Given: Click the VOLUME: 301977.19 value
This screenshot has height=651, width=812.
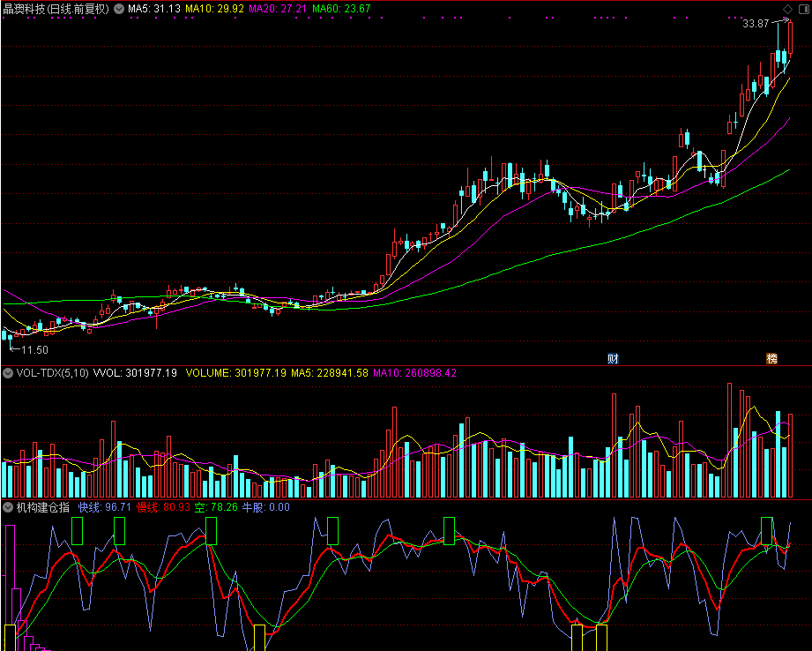Looking at the screenshot, I should pyautogui.click(x=235, y=373).
